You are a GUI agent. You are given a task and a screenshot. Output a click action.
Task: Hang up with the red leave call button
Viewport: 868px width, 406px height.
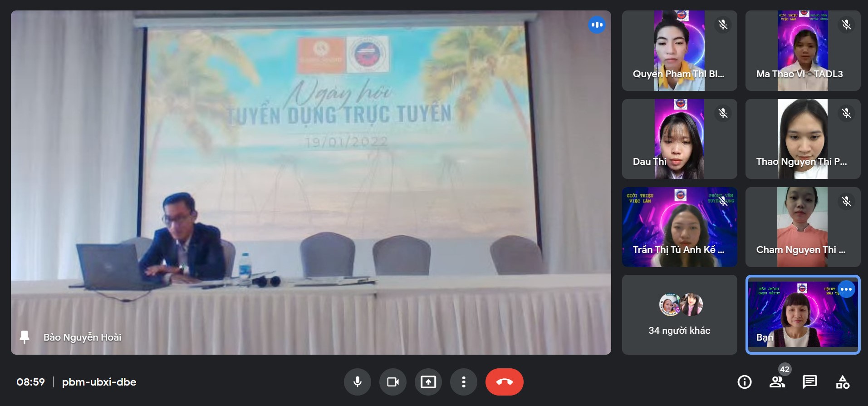pos(504,382)
